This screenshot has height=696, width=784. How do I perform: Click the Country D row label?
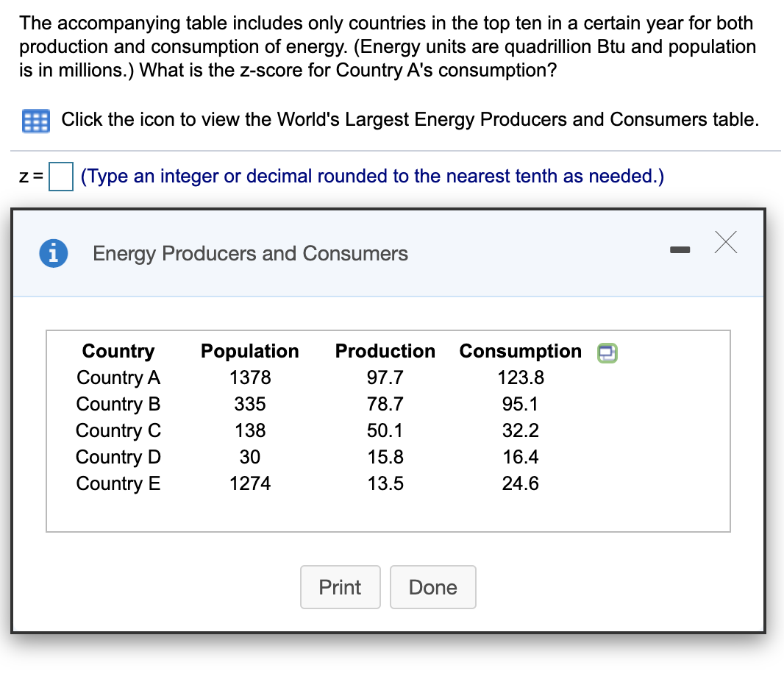(118, 458)
